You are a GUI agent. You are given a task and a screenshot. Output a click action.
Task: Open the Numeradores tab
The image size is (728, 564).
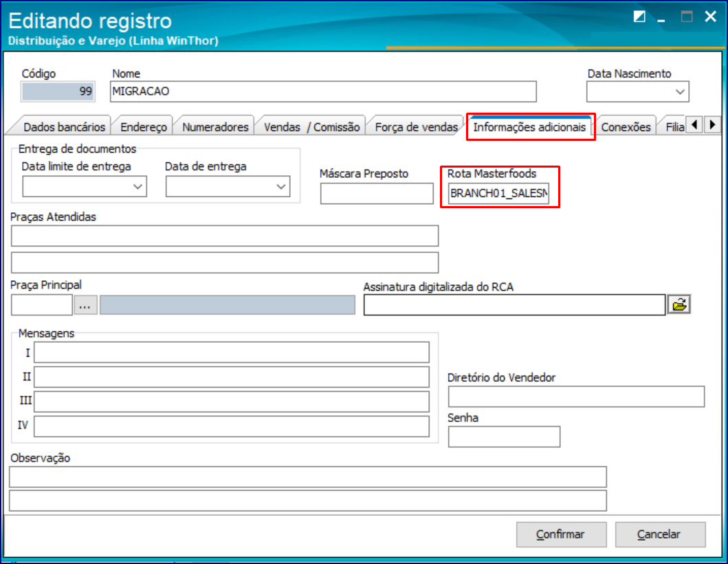(215, 127)
